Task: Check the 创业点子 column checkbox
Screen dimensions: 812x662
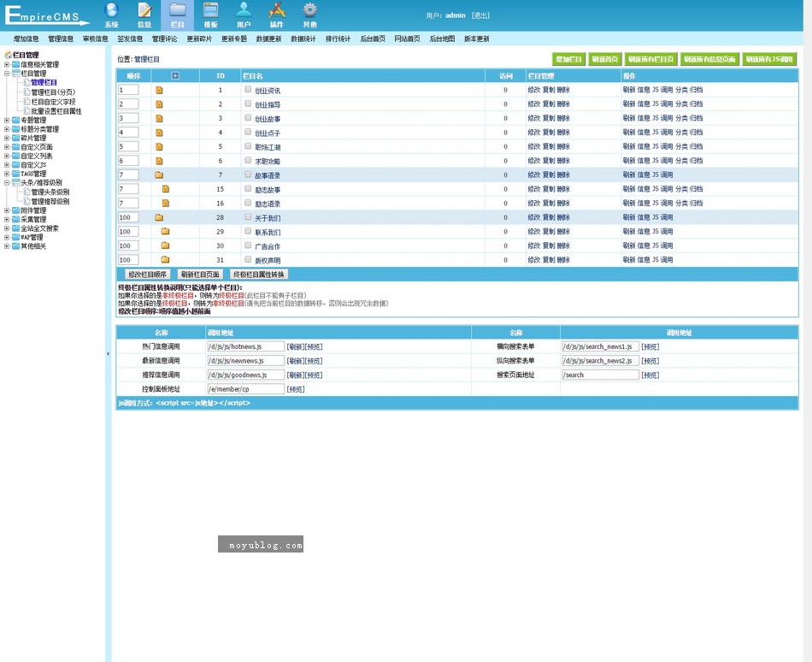Action: (248, 132)
